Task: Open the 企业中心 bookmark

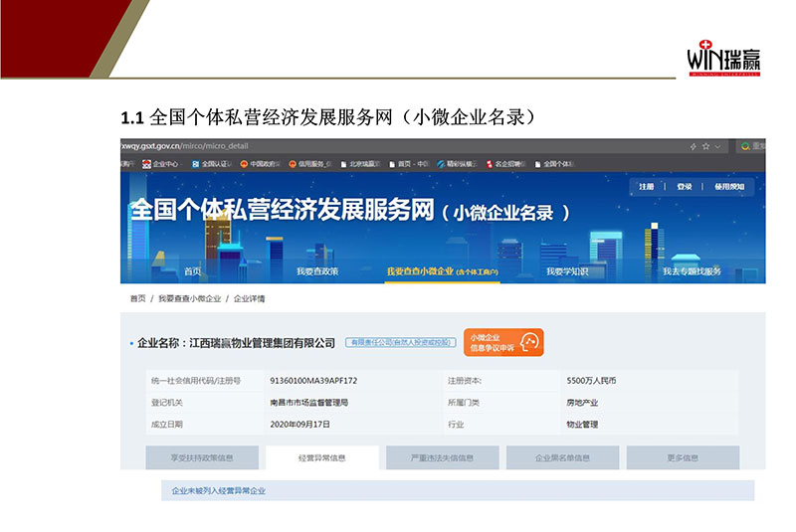Action: [161, 164]
